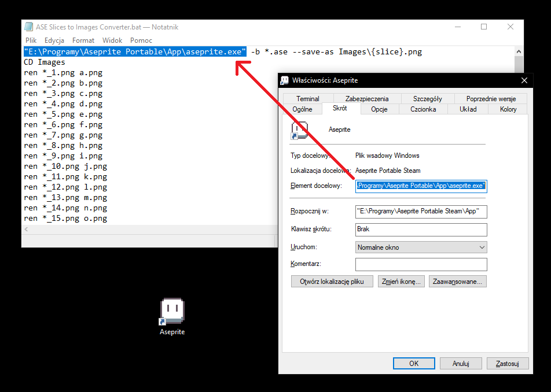The height and width of the screenshot is (392, 551).
Task: Click the highlighted aseprite.exe path in Notepad
Action: [135, 51]
